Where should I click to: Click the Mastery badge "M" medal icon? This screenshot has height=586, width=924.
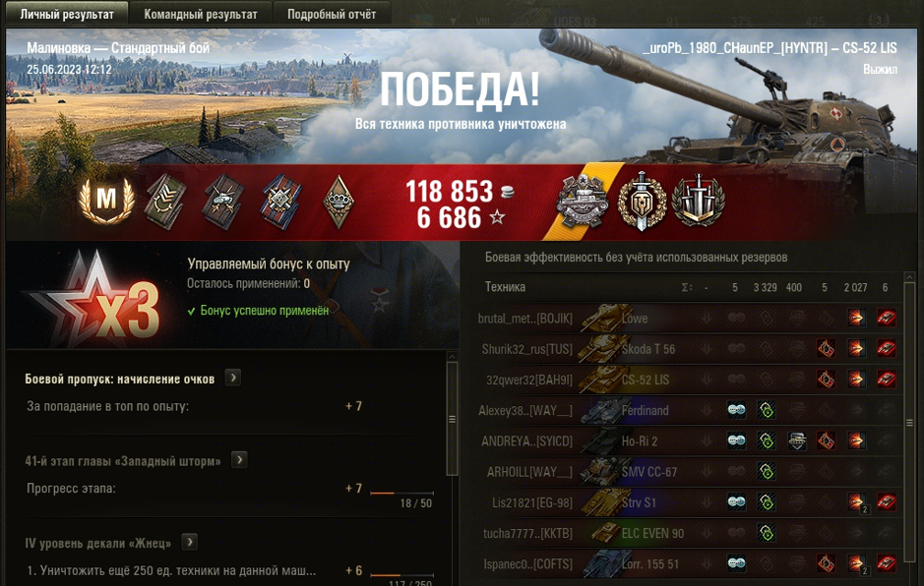pos(106,200)
